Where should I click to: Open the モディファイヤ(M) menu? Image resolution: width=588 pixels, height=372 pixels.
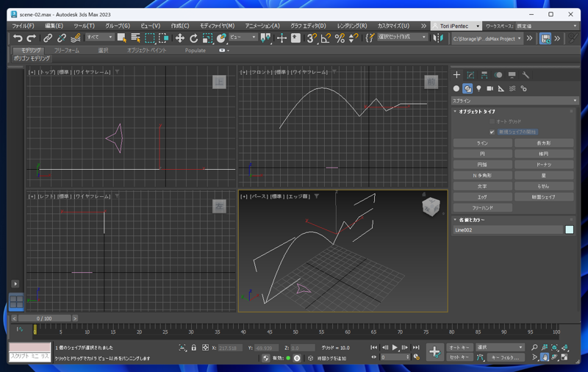point(217,26)
